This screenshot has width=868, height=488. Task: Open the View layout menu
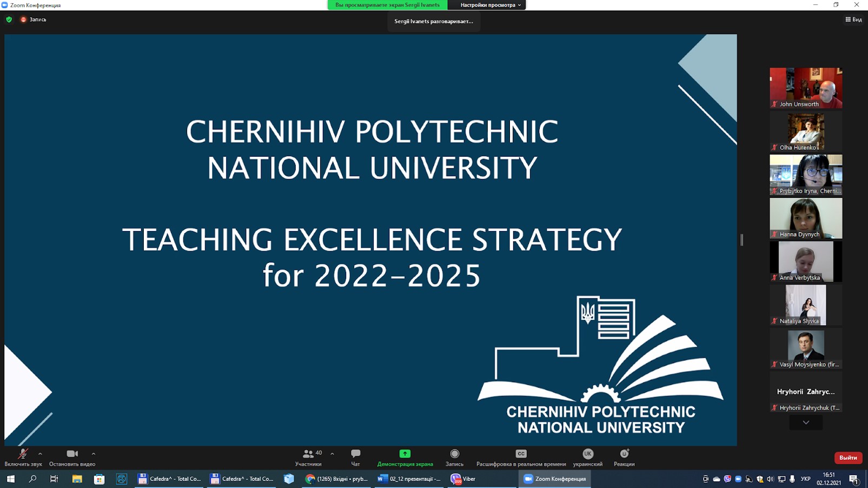(854, 19)
